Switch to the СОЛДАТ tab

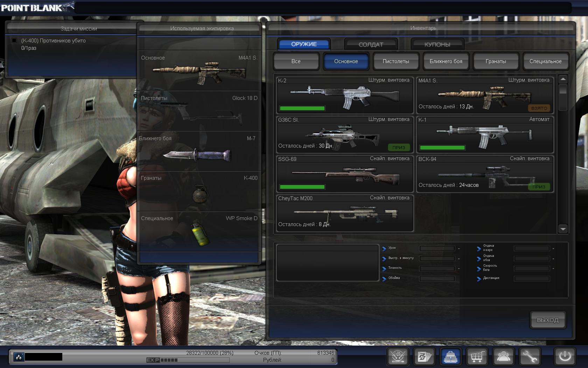371,45
